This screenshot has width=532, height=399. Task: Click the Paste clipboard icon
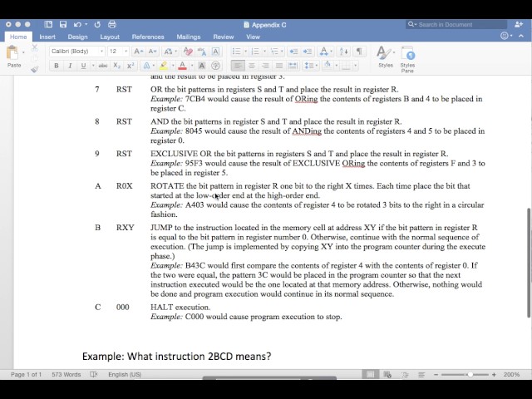[x=13, y=53]
